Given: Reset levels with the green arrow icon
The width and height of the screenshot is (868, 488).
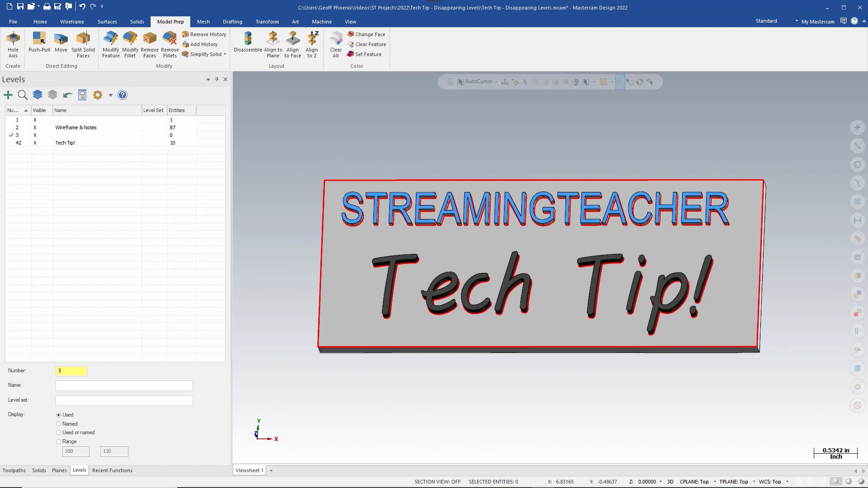Looking at the screenshot, I should 67,95.
